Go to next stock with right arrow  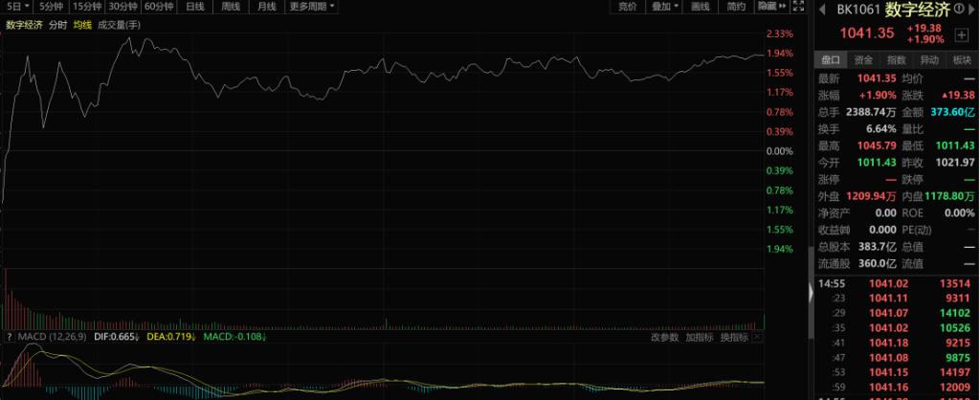[969, 11]
